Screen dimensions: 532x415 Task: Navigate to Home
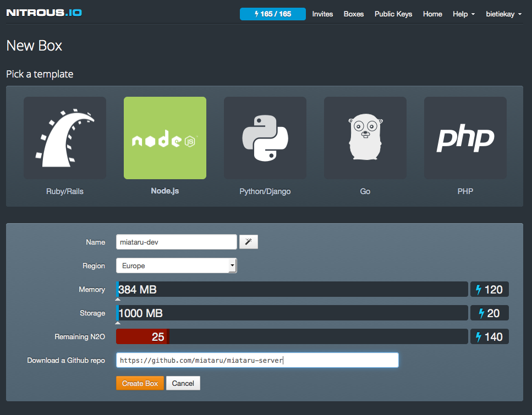432,14
